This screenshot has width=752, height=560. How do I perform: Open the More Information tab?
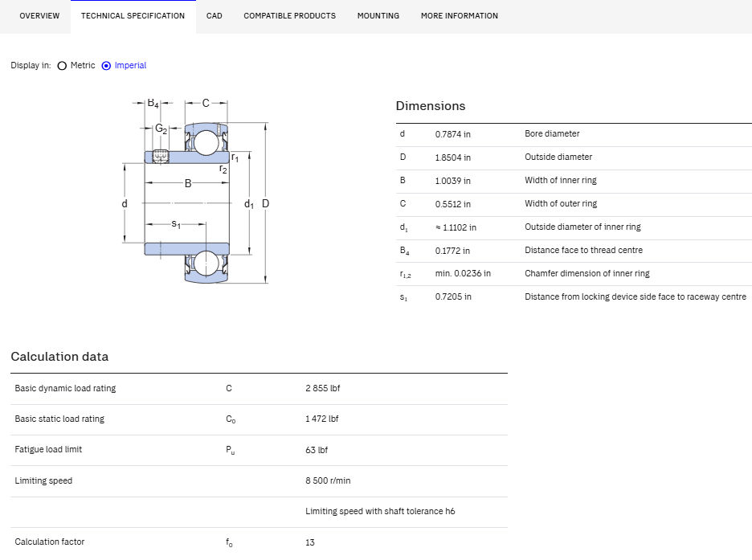point(460,16)
